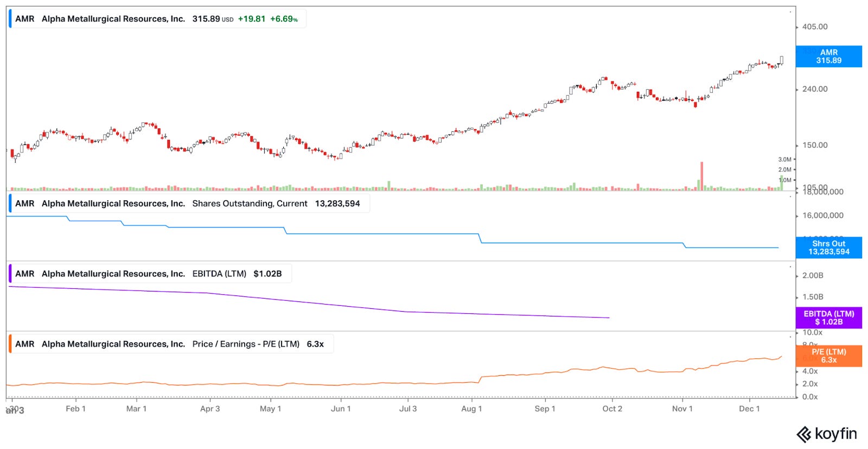Viewport: 868px width, 449px height.
Task: Click the Nov 1 date label
Action: [682, 409]
